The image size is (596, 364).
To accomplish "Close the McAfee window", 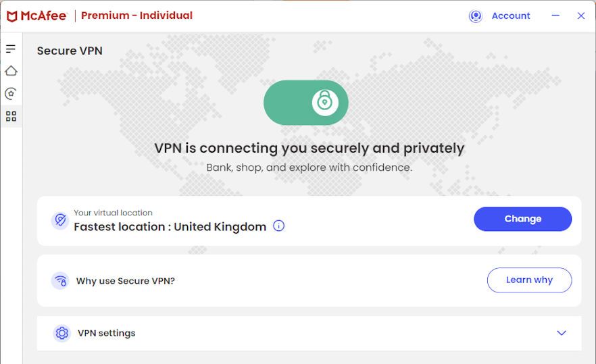I will pyautogui.click(x=580, y=16).
